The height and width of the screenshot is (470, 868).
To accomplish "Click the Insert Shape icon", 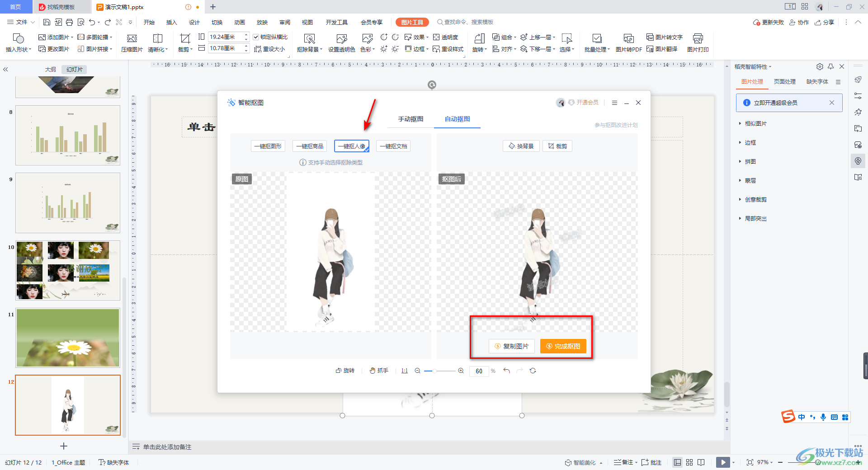I will [18, 38].
